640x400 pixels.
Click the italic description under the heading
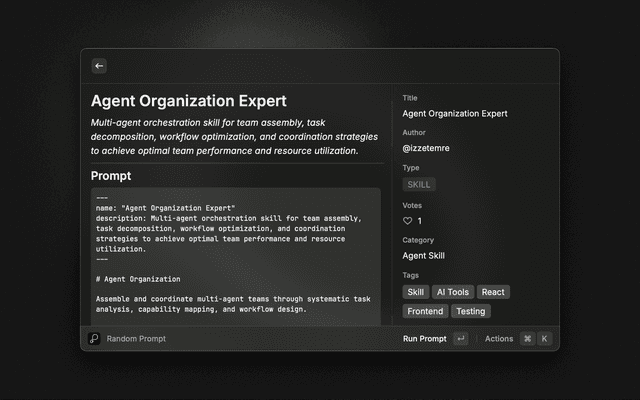pos(225,136)
